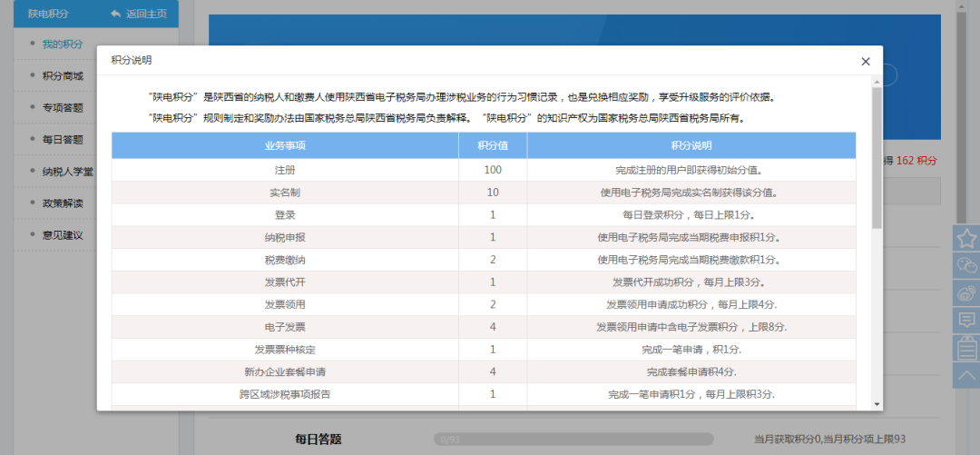Viewport: 980px width, 455px height.
Task: Select the 纳税申报 row cell
Action: 285,237
